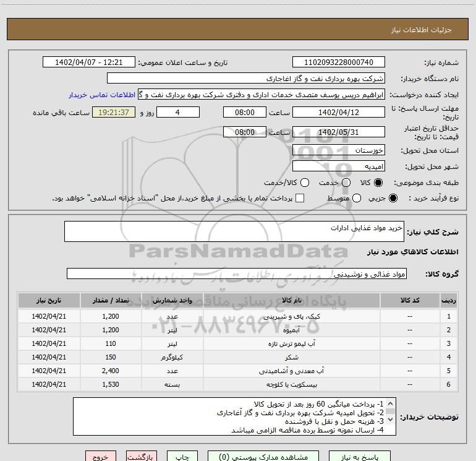Click the goods group field مواد غذائی و نوشیدنی
This screenshot has height=461, width=476.
point(237,274)
